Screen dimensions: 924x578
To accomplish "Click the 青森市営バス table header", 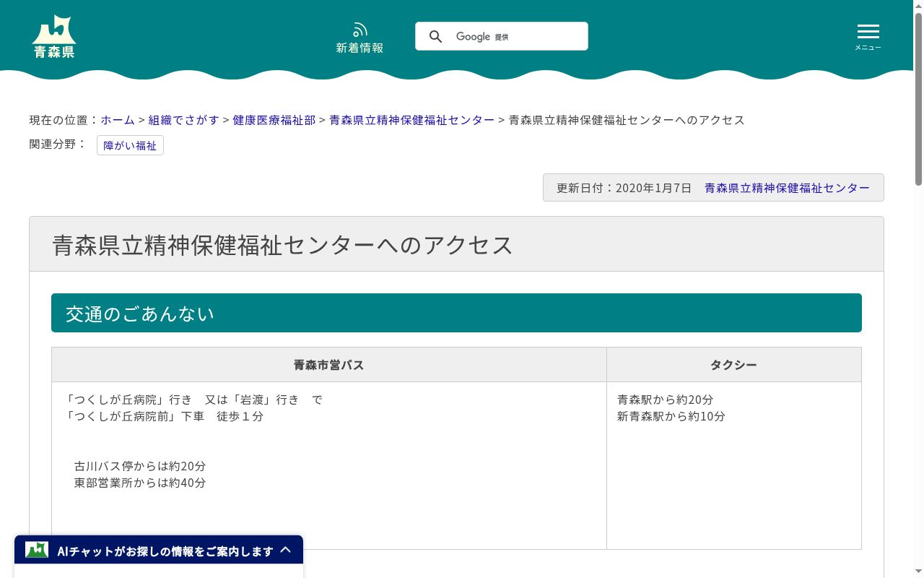I will 329,365.
